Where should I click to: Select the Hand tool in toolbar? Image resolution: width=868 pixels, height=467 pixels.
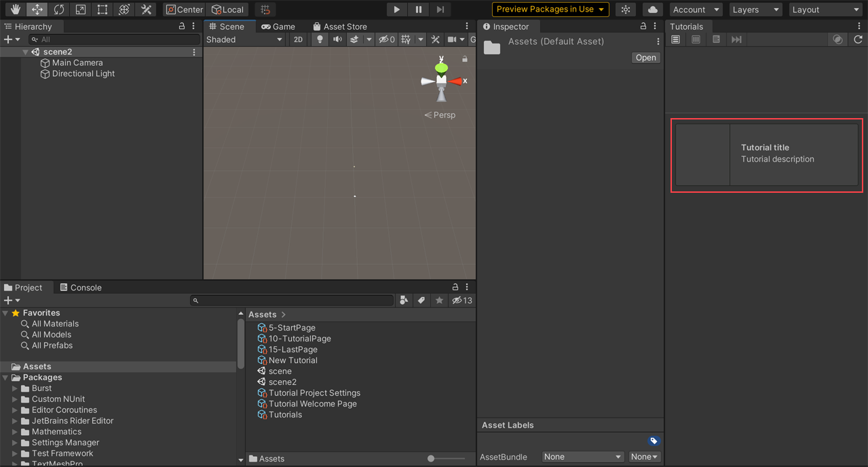15,10
